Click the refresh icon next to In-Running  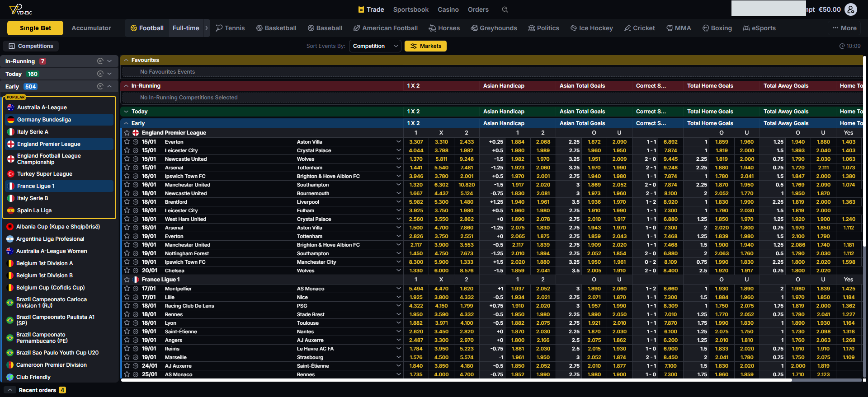[100, 61]
